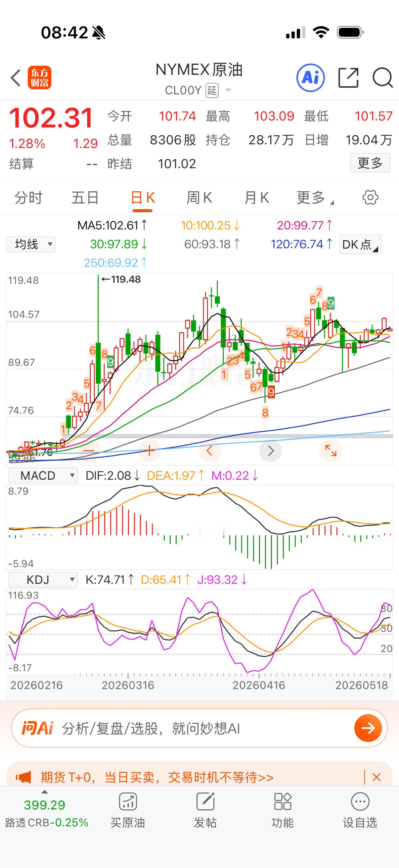This screenshot has width=399, height=868.
Task: Tap the 20260316 date label
Action: point(128,685)
